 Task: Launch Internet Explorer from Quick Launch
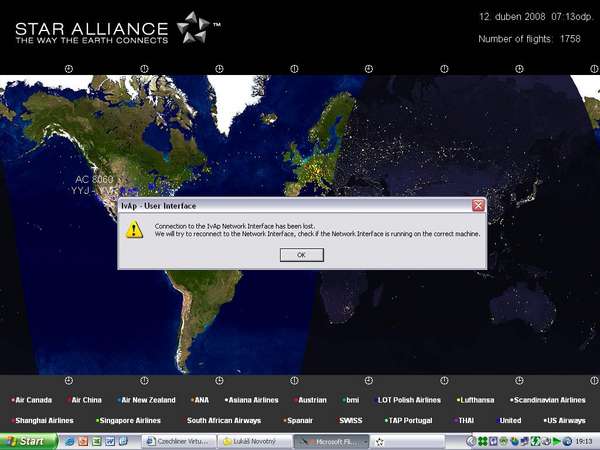(69, 441)
